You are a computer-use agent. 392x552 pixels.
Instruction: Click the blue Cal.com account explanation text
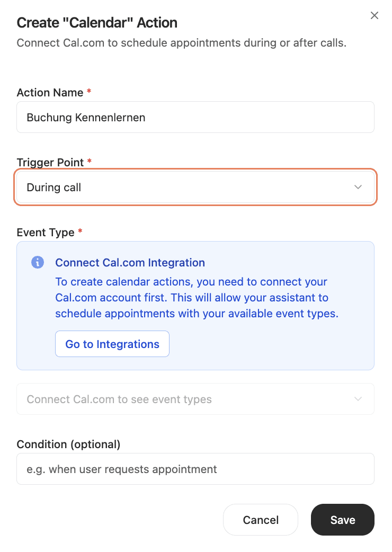[196, 298]
